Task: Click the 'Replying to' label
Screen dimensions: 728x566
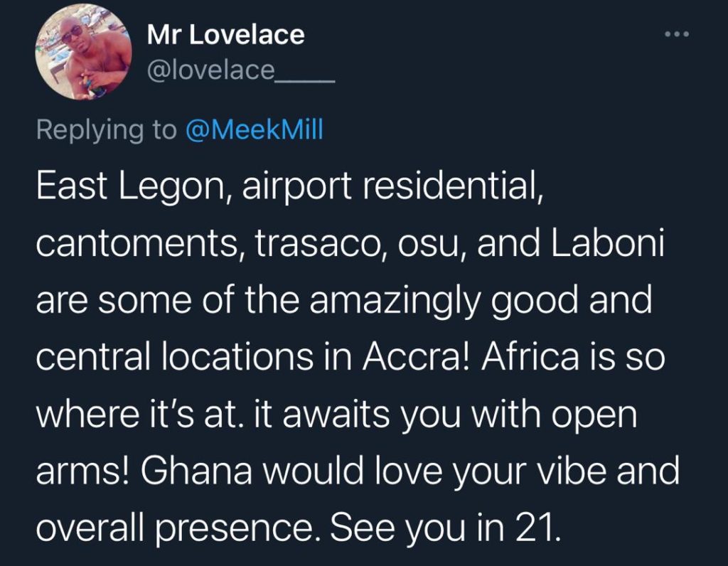Action: (107, 130)
